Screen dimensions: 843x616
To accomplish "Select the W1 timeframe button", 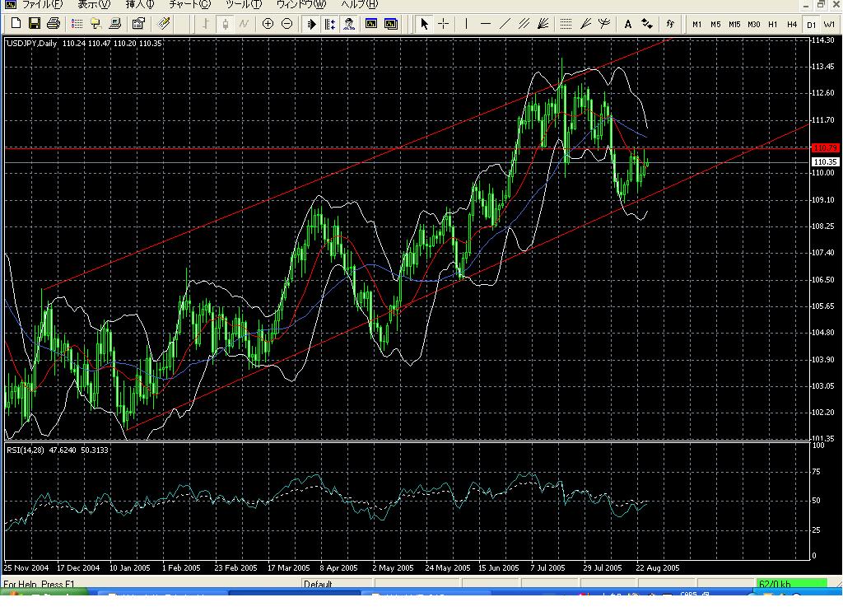I will pos(829,25).
